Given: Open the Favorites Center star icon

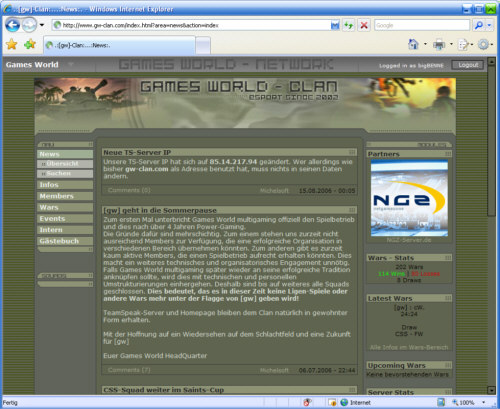Looking at the screenshot, I should pos(12,44).
